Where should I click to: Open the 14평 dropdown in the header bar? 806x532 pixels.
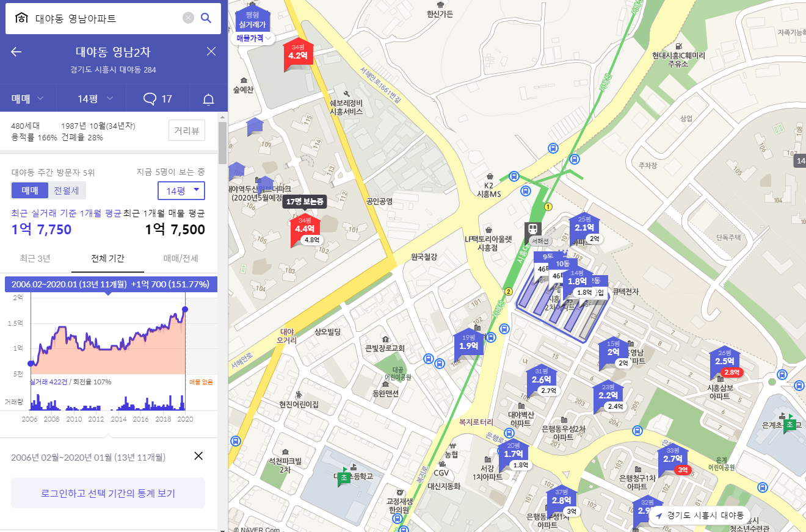95,99
